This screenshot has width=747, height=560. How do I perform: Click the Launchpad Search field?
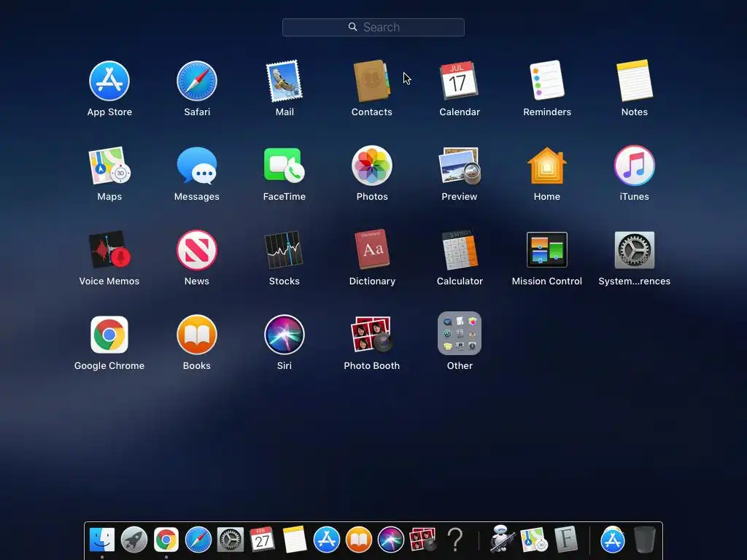pyautogui.click(x=373, y=27)
